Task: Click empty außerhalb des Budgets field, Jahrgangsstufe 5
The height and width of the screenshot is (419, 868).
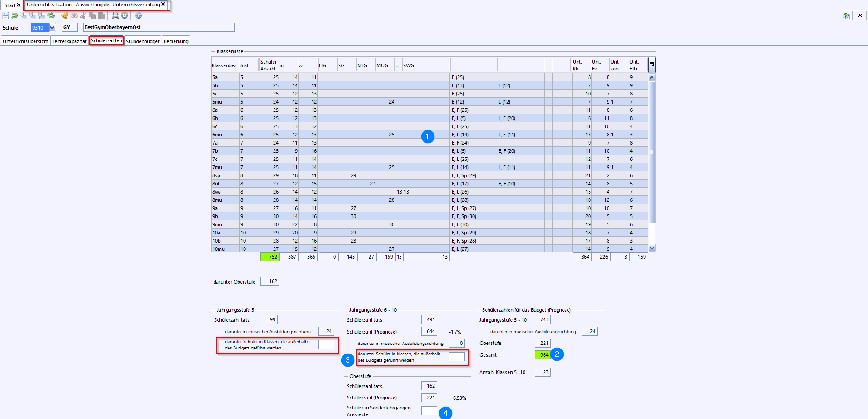Action: coord(326,344)
